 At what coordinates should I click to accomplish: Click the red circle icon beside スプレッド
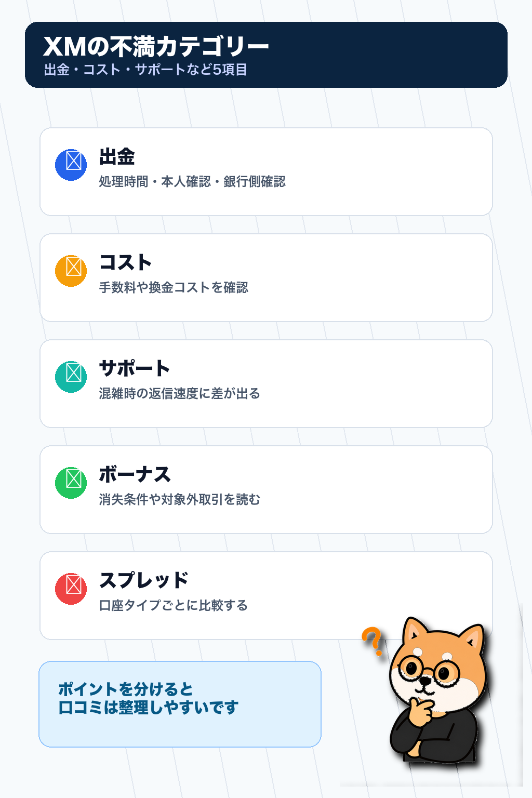tap(71, 589)
